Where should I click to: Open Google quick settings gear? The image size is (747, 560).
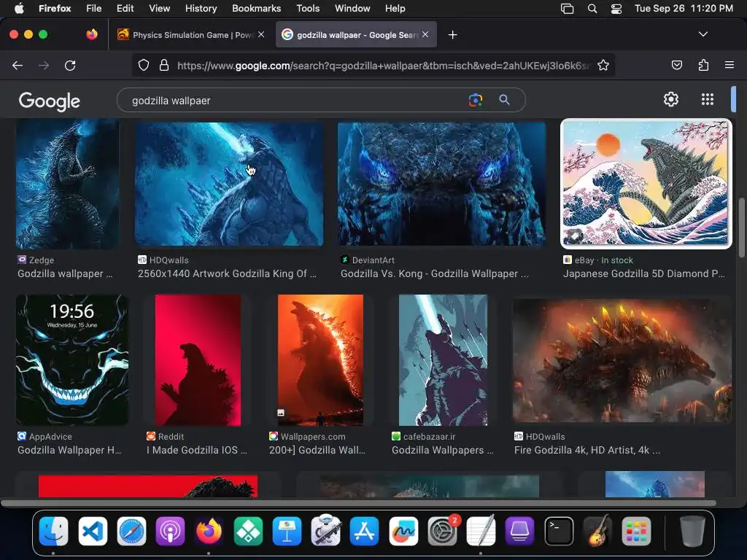point(671,99)
